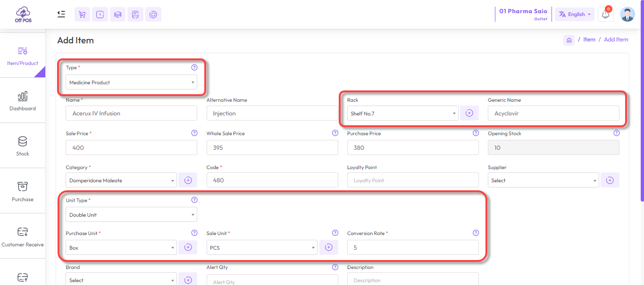Open the Type dropdown showing Medicine Product
This screenshot has height=285, width=644.
click(x=132, y=82)
